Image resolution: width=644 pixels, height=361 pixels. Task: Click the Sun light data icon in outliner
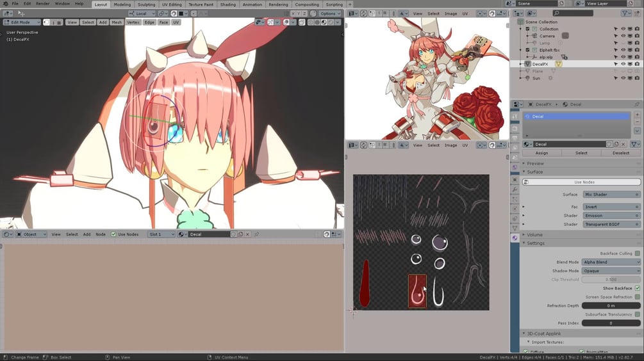point(550,78)
